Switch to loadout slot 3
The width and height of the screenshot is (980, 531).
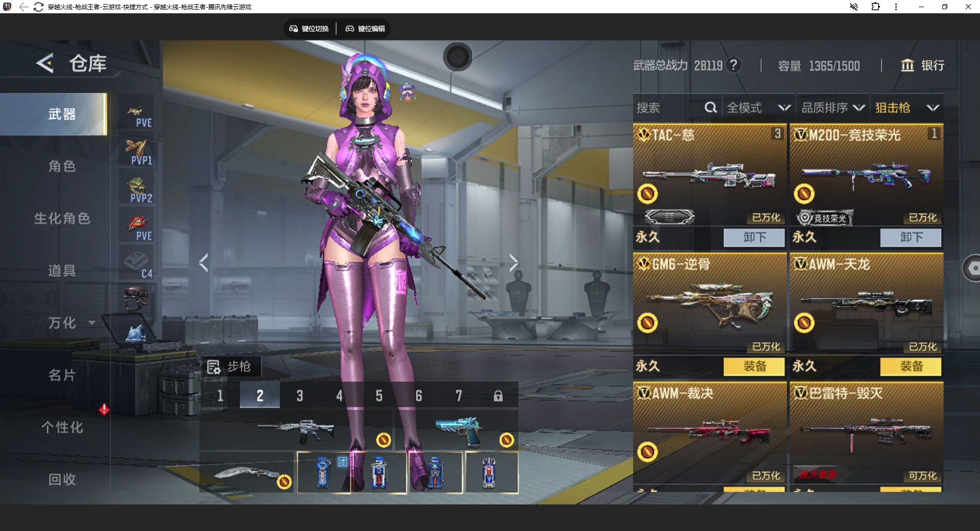pos(300,396)
